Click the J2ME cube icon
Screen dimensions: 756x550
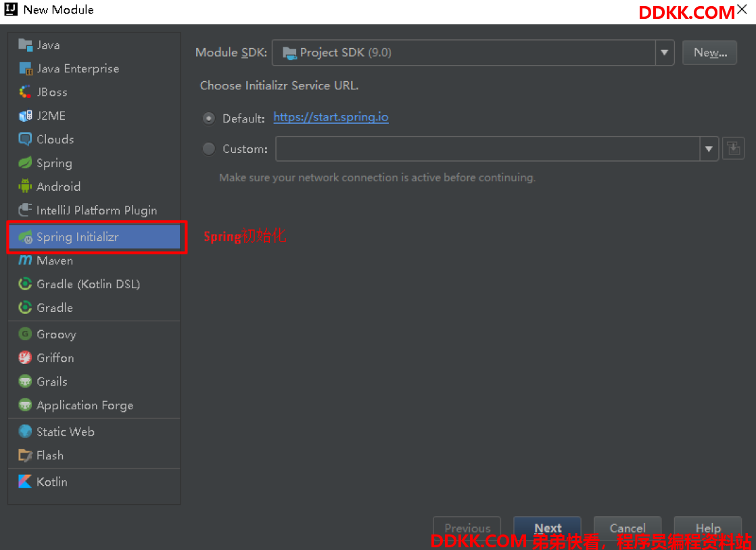[25, 116]
